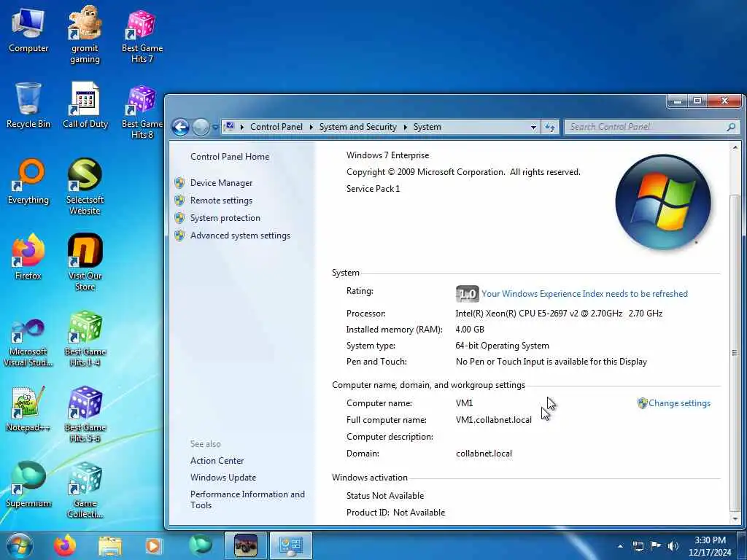747x560 pixels.
Task: Select the Firefox desktop shortcut
Action: tap(28, 257)
